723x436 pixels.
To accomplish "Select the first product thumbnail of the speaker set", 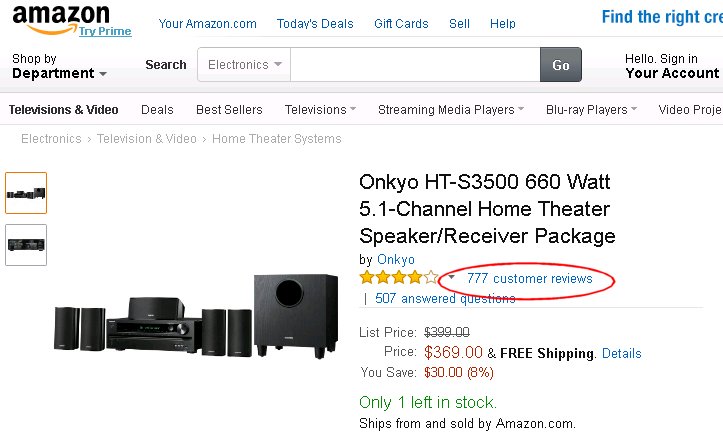I will (x=26, y=193).
